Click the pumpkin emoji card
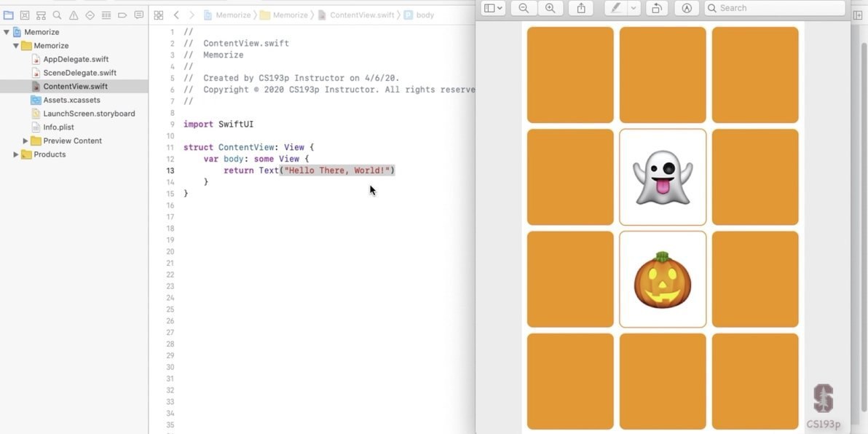This screenshot has width=868, height=434. [663, 280]
